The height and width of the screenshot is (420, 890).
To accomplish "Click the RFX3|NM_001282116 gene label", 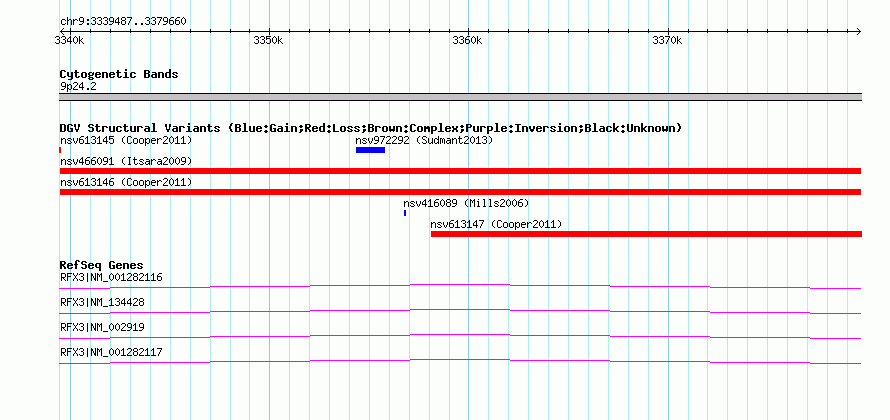I will coord(111,278).
